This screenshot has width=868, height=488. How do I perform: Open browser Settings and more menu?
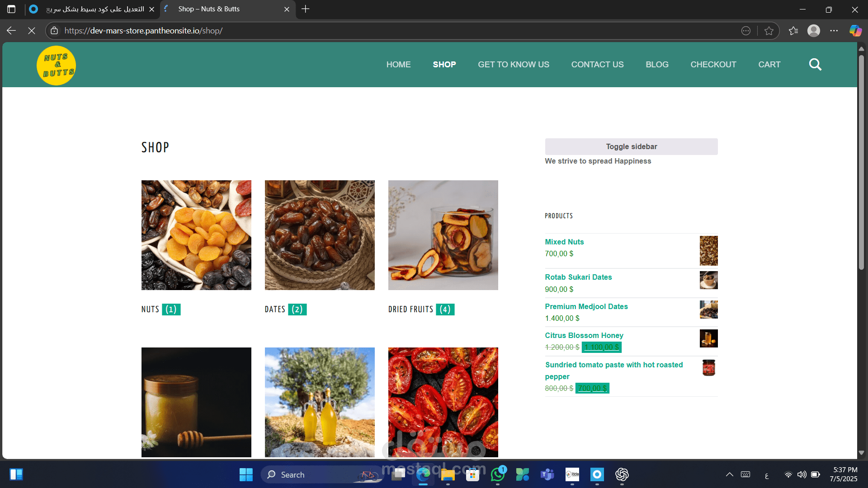pyautogui.click(x=834, y=31)
